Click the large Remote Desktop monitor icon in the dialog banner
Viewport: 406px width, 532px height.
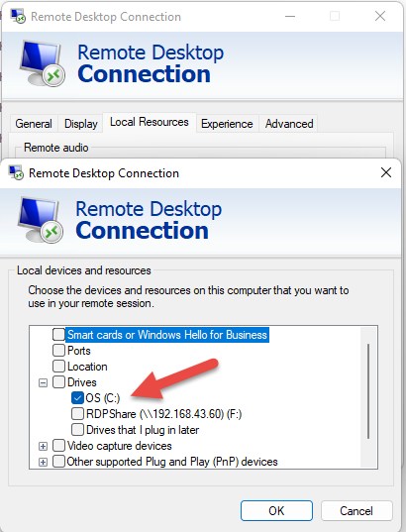point(41,220)
